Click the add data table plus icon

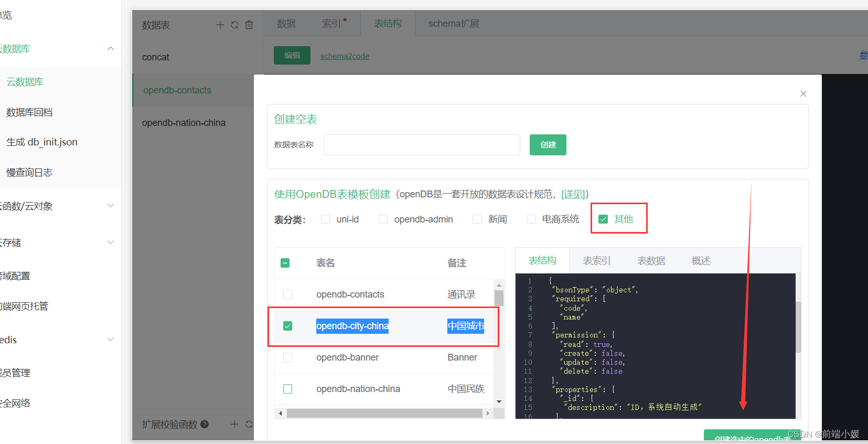pyautogui.click(x=220, y=25)
